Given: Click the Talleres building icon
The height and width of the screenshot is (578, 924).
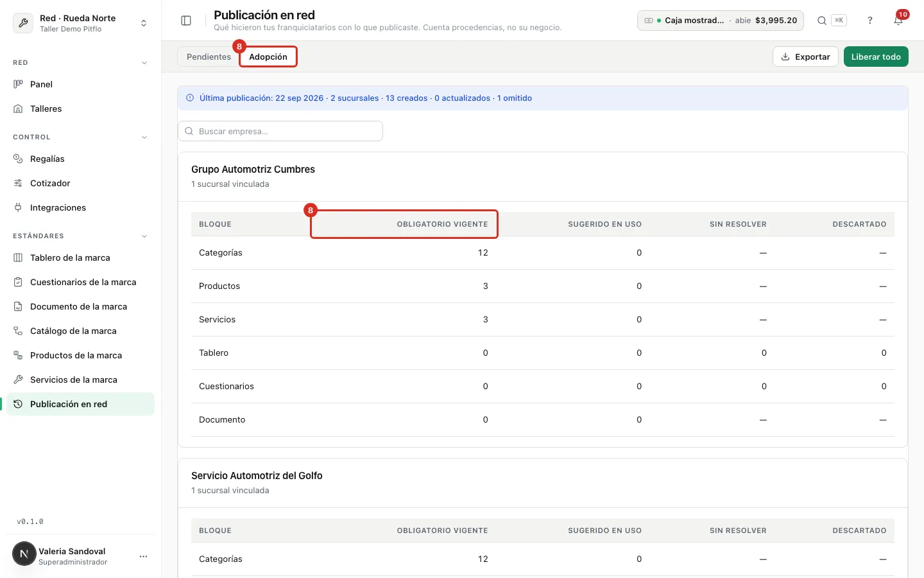Looking at the screenshot, I should click(18, 109).
